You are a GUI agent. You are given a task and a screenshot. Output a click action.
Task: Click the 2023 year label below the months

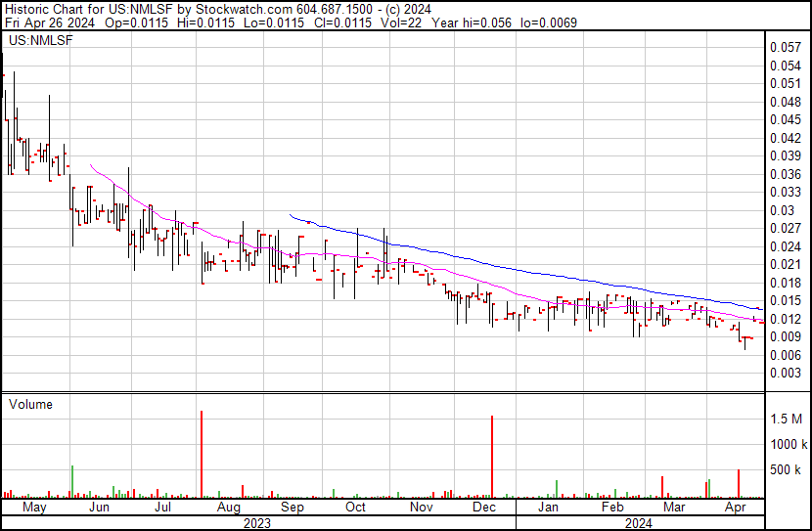(x=256, y=523)
